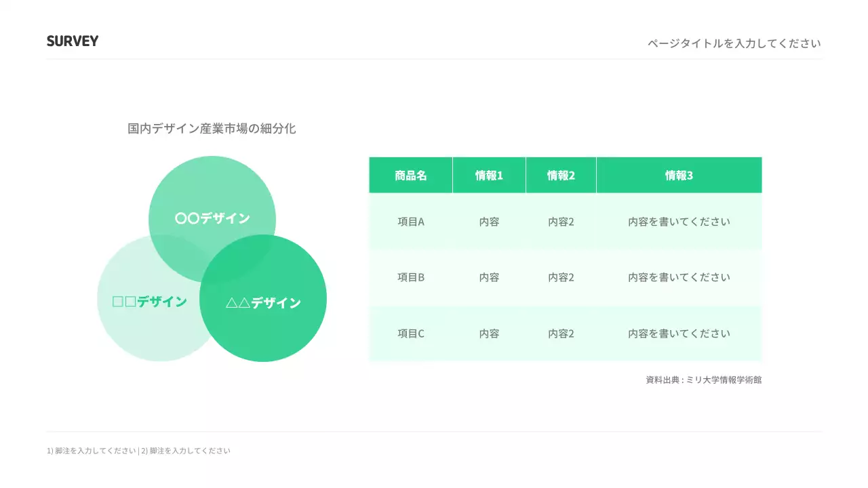Image resolution: width=868 pixels, height=488 pixels.
Task: Click the source citation ミリ大学情報学術館
Action: (703, 380)
